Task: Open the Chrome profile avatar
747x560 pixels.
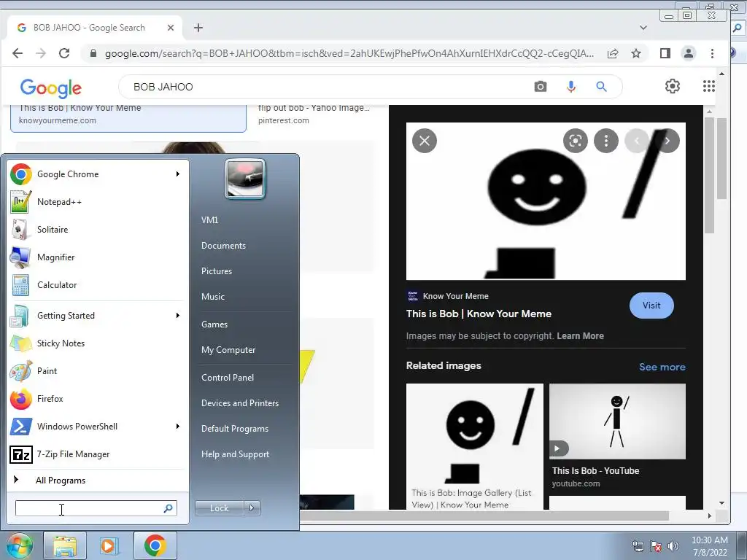Action: [689, 53]
